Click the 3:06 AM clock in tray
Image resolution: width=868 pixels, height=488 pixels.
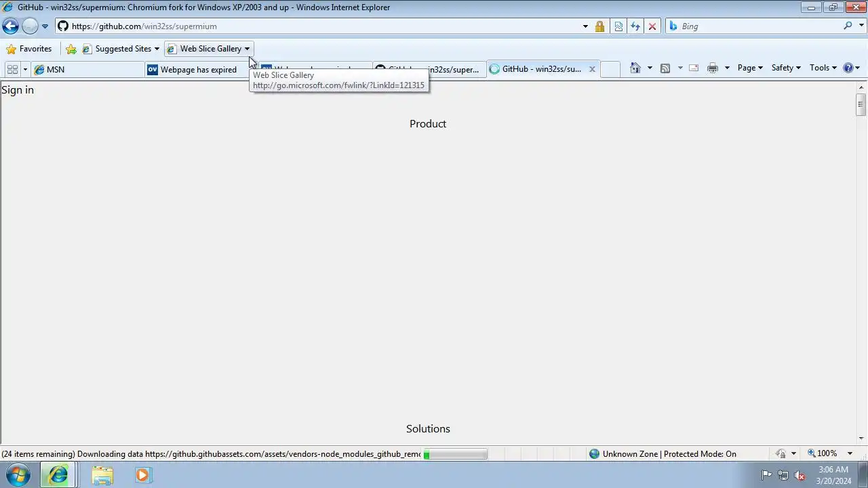(833, 470)
